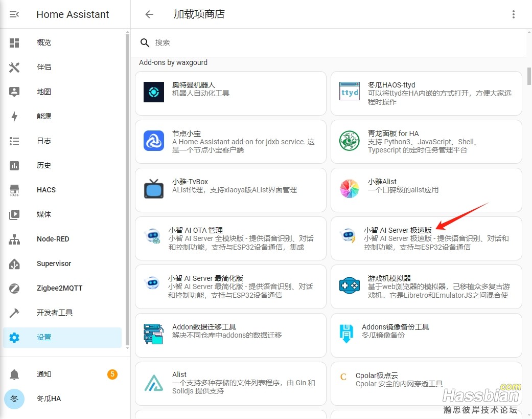This screenshot has width=532, height=419.
Task: Open 伴侣 in the sidebar
Action: 62,67
